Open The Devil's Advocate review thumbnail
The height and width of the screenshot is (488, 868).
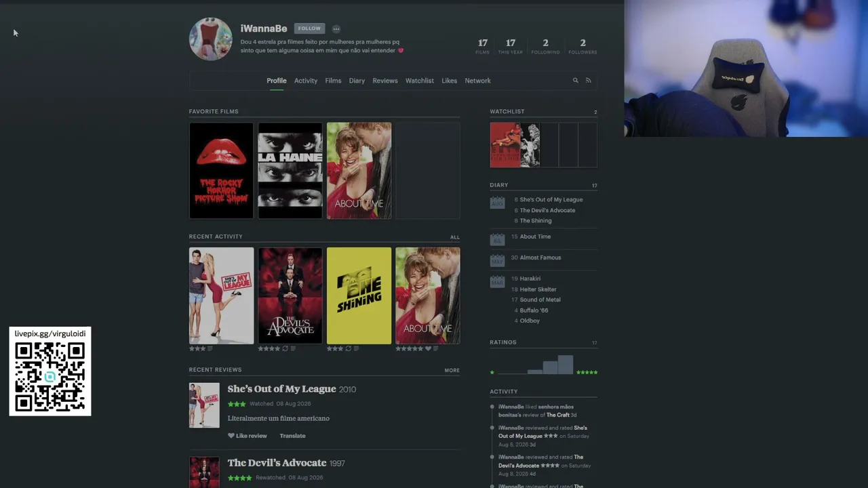[204, 472]
